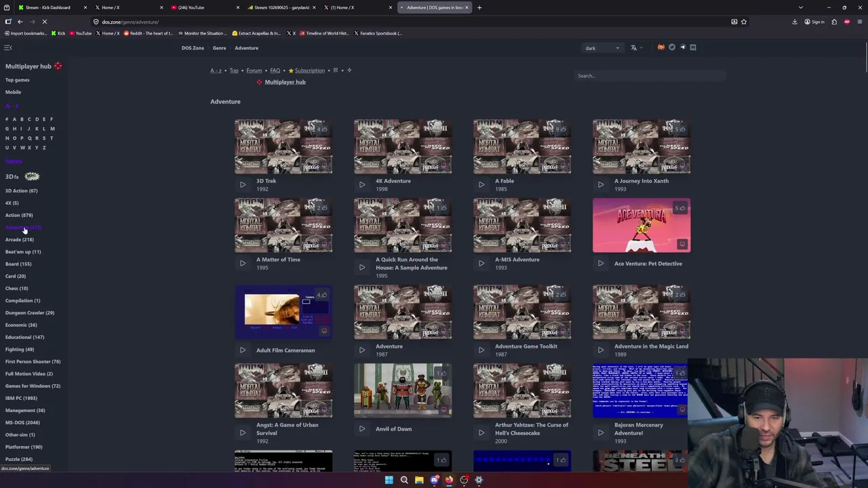Click the lightning bolt icon in subnav

[349, 70]
